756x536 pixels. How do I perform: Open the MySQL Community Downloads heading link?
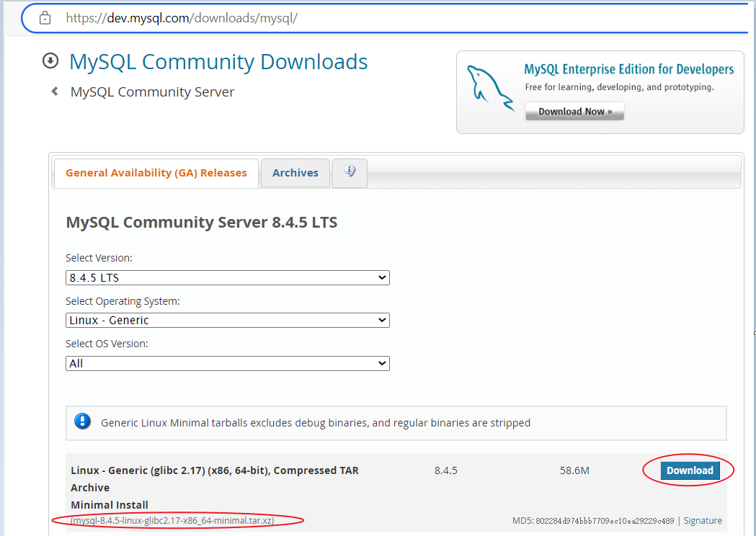[218, 62]
